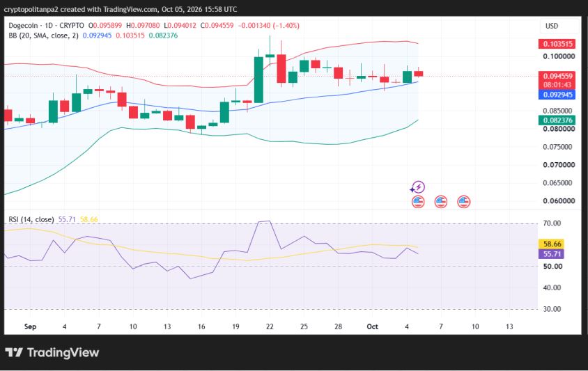Click the 0.070000 price level
This screenshot has height=371, width=588.
coord(559,165)
